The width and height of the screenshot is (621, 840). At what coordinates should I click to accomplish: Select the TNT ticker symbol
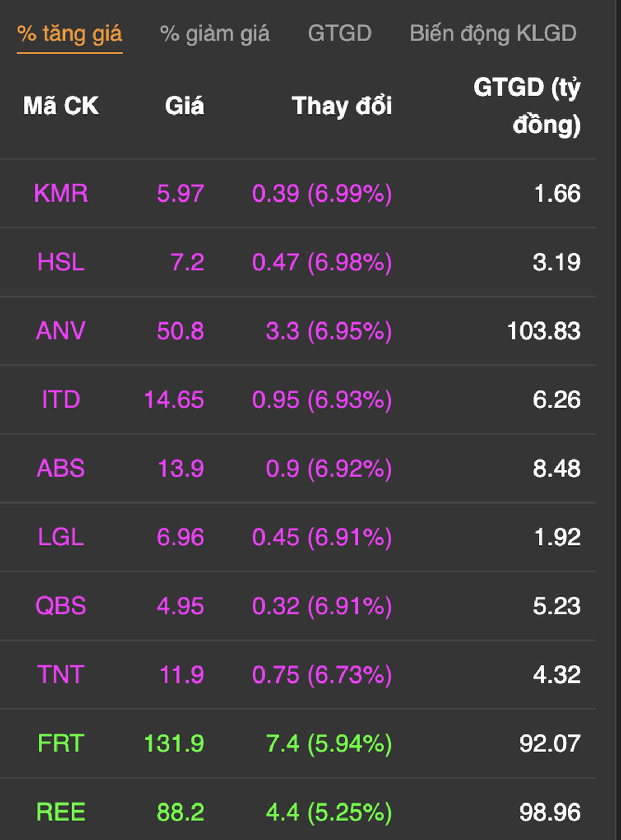pos(61,675)
